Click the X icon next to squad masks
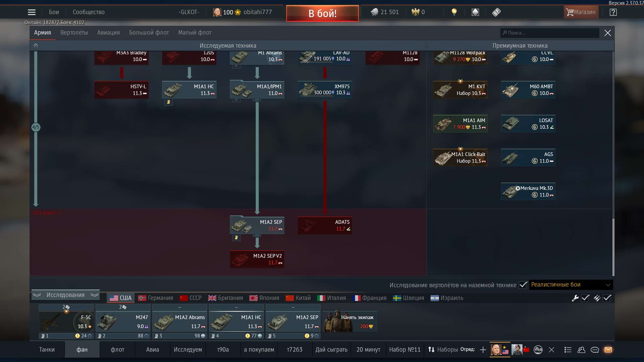Image resolution: width=644 pixels, height=362 pixels. (x=551, y=350)
